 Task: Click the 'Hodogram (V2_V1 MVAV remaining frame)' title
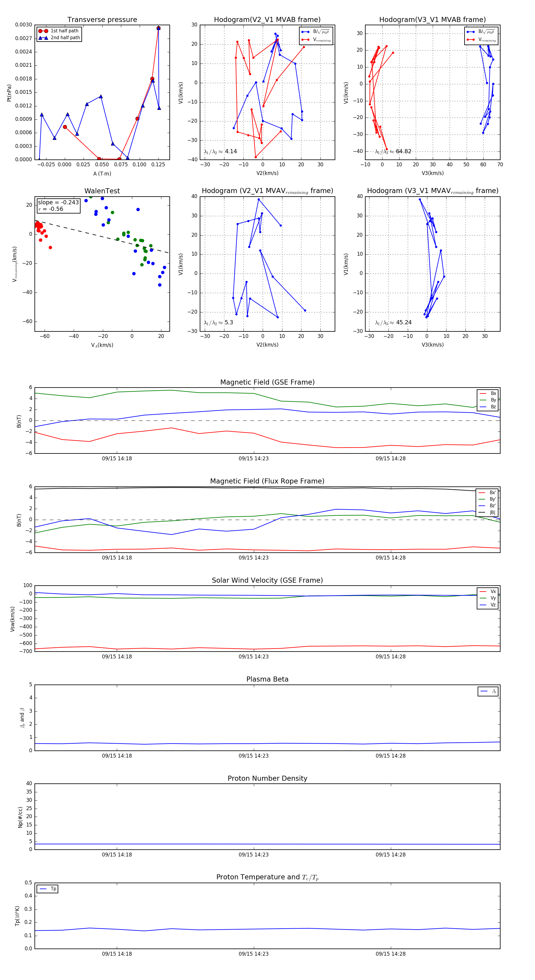point(267,191)
